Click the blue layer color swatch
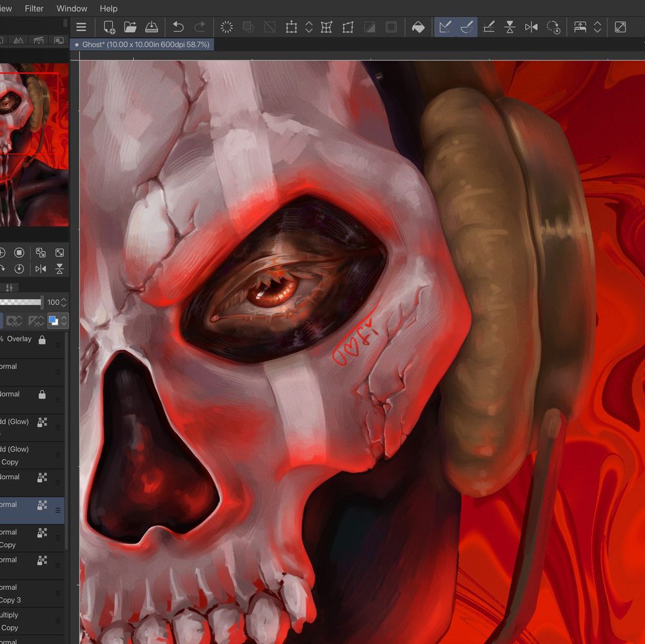Image resolution: width=645 pixels, height=644 pixels. (54, 321)
